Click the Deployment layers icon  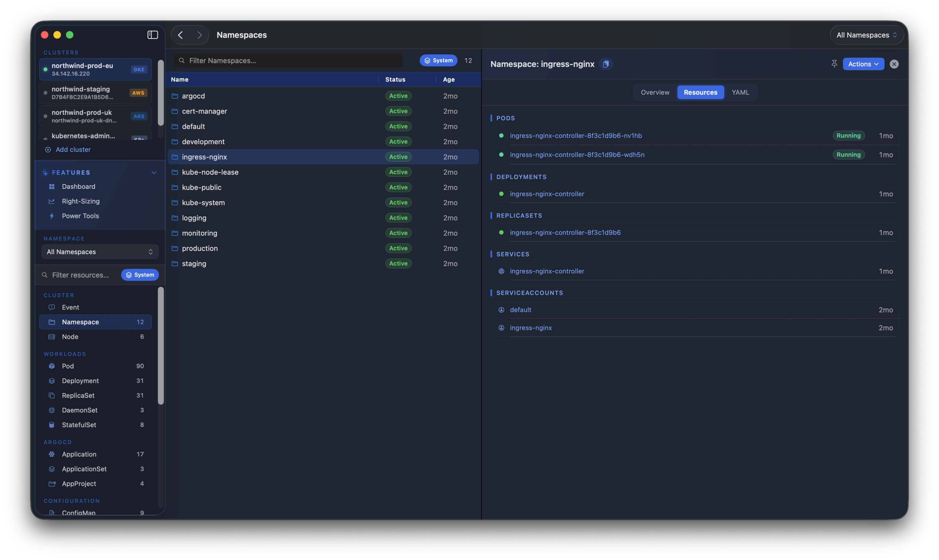pyautogui.click(x=52, y=381)
